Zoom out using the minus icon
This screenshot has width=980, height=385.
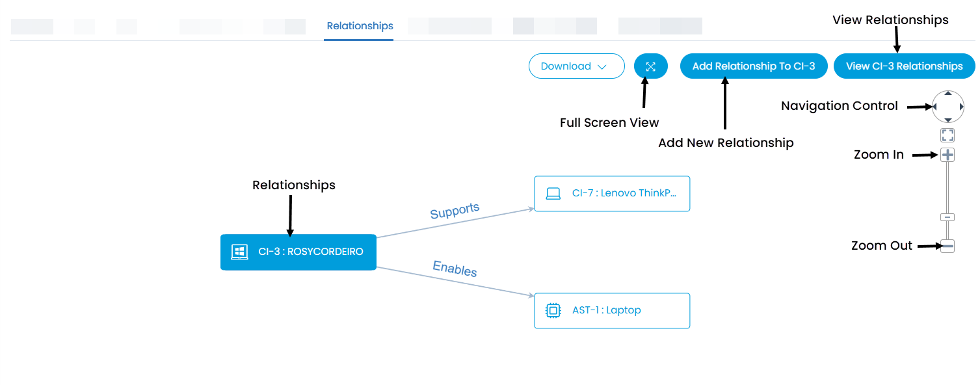[x=947, y=246]
